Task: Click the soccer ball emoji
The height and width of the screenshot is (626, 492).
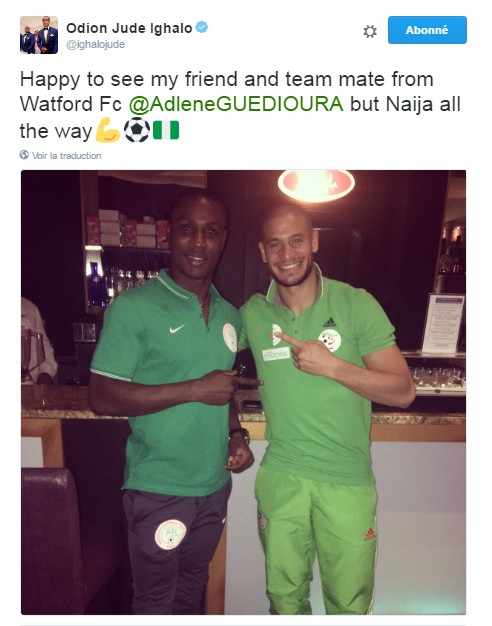Action: (x=137, y=130)
